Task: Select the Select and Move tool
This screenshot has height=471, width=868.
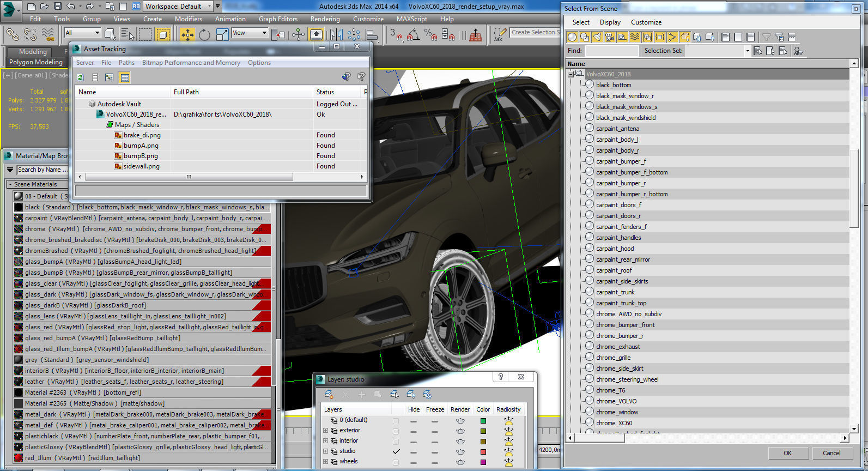Action: tap(187, 35)
